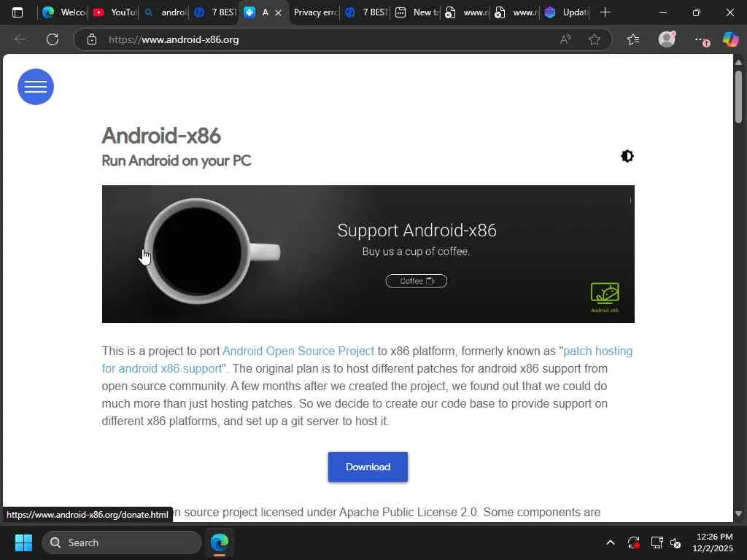Open the browser profile avatar
The height and width of the screenshot is (560, 747).
(667, 39)
